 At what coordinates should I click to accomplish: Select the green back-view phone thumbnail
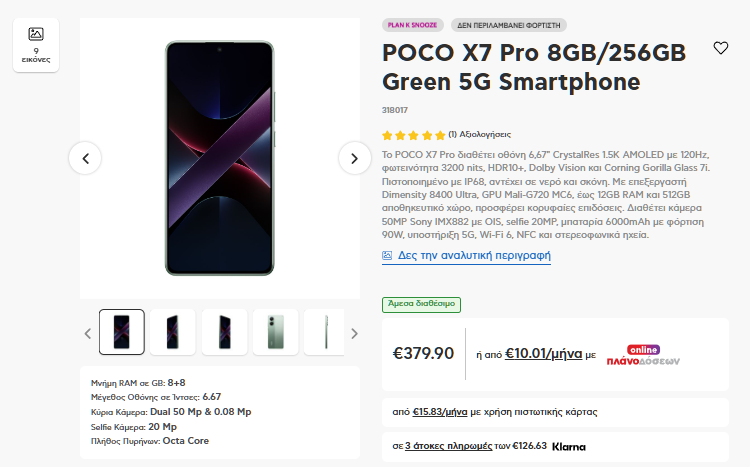pyautogui.click(x=275, y=332)
